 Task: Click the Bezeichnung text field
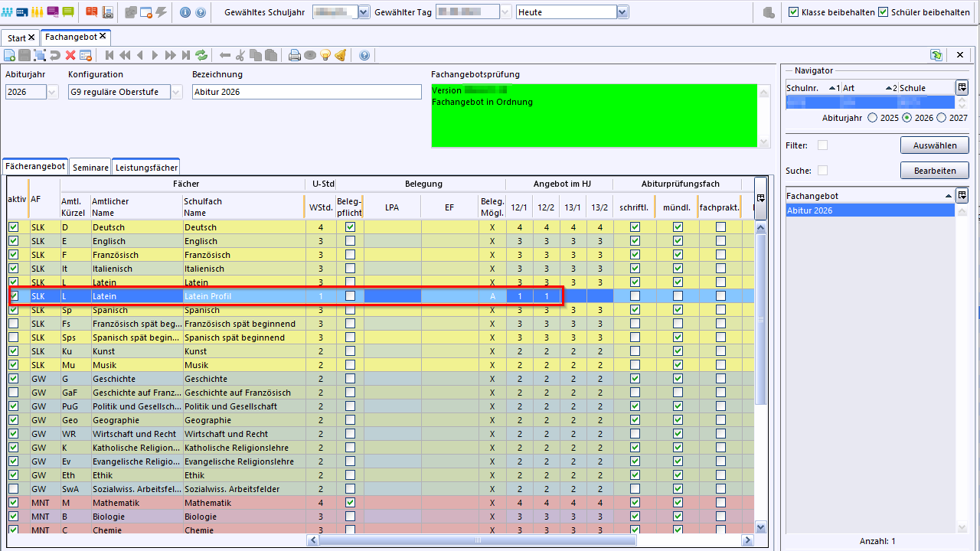(x=307, y=92)
